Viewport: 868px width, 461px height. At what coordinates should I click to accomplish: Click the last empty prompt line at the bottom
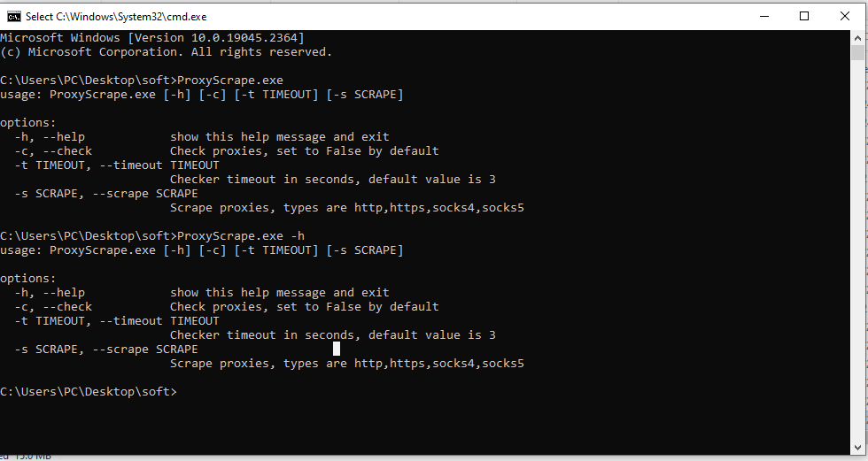tap(89, 391)
